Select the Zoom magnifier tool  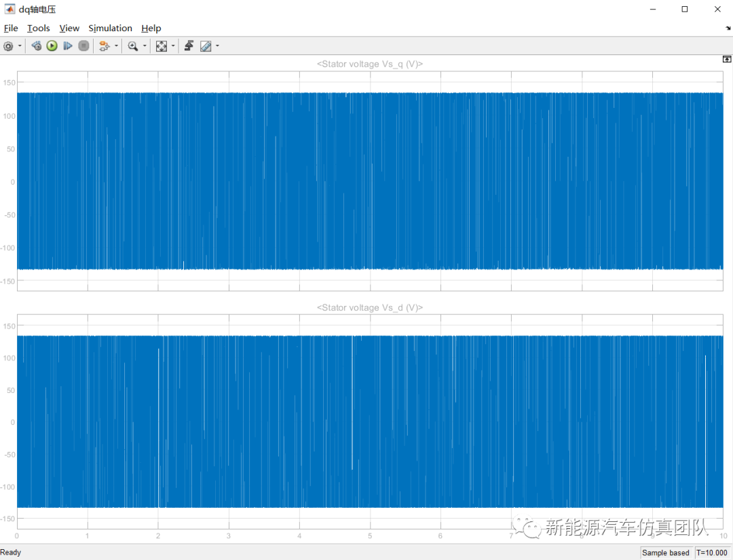click(133, 45)
